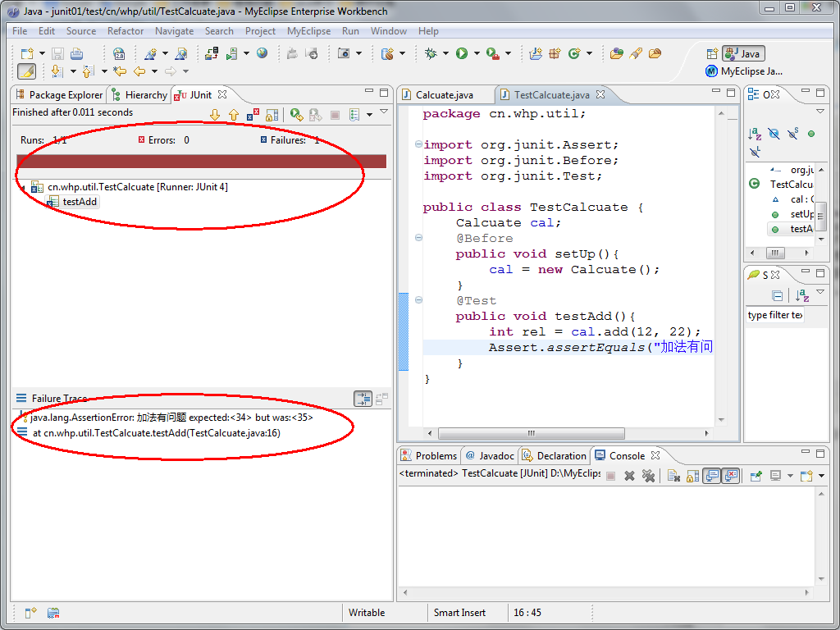Open the Open Console dropdown arrow

click(821, 476)
